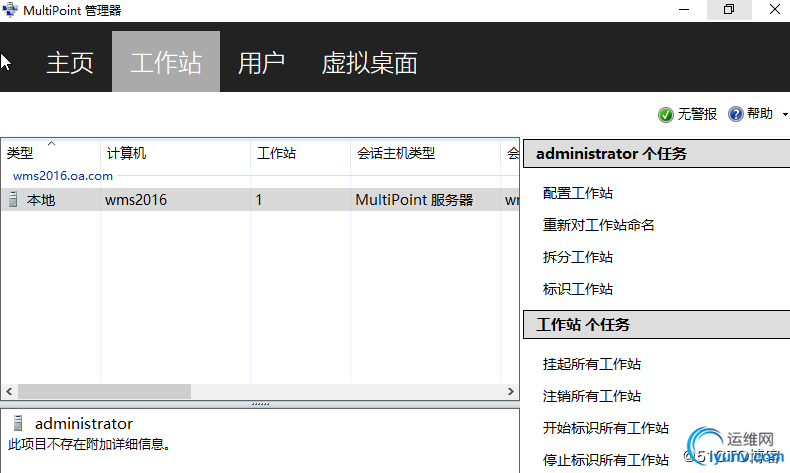Click the workstation number 1 cell

258,200
